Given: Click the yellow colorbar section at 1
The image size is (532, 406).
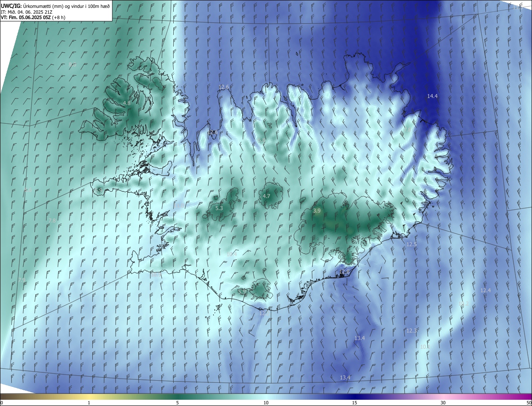Looking at the screenshot, I should click(x=89, y=397).
